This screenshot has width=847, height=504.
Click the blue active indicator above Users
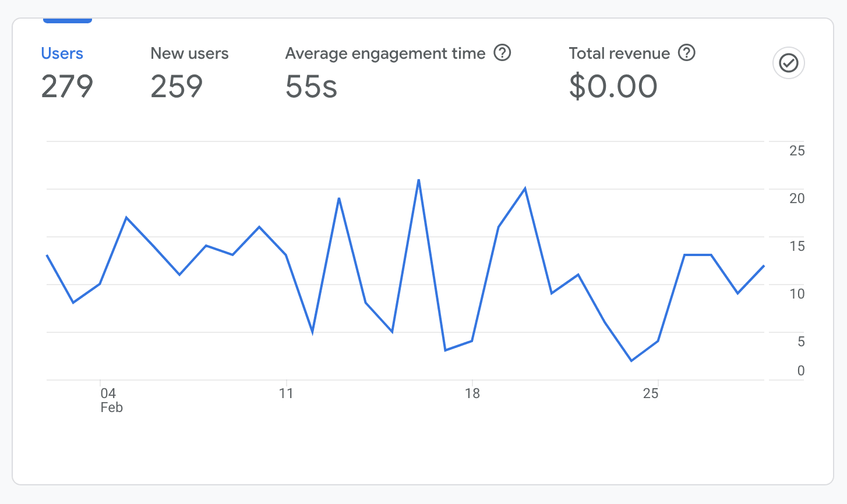[x=68, y=21]
